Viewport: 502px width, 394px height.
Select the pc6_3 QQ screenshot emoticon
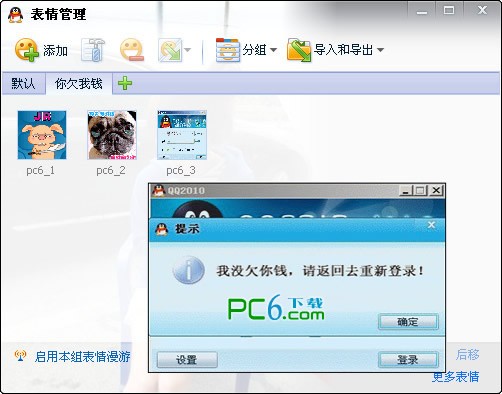(182, 135)
